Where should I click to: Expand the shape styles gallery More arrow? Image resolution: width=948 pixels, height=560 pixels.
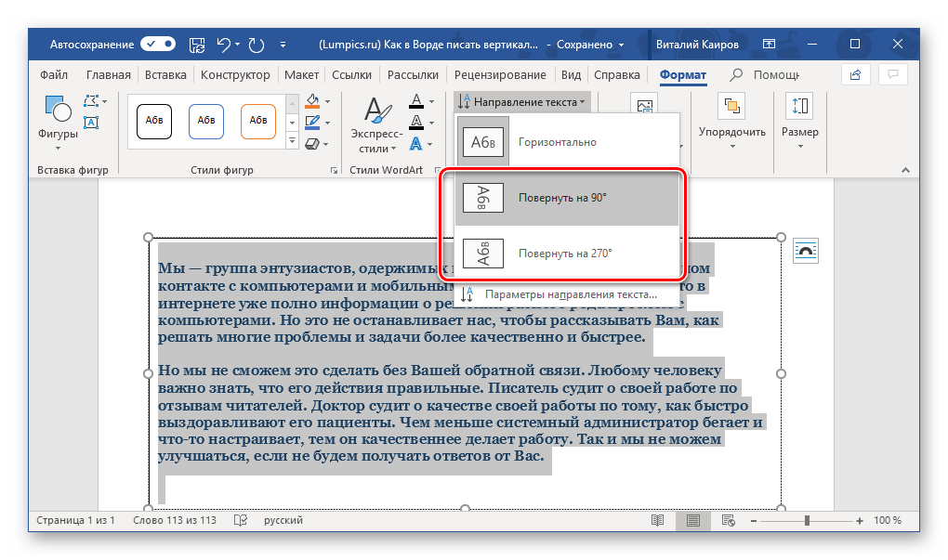[x=292, y=141]
